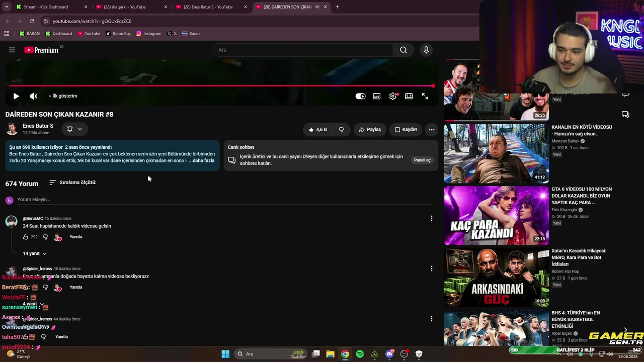Save the video with Kaydet
The width and height of the screenshot is (644, 362).
point(406,130)
